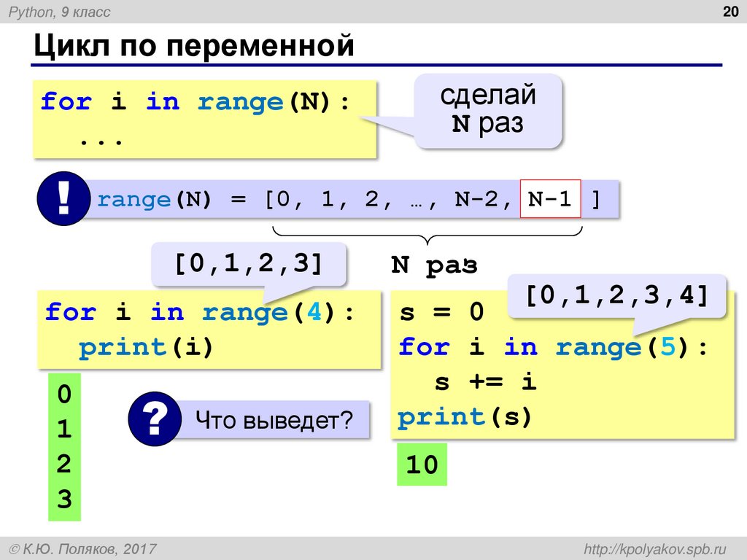
Task: Click the question mark circle icon
Action: click(155, 419)
